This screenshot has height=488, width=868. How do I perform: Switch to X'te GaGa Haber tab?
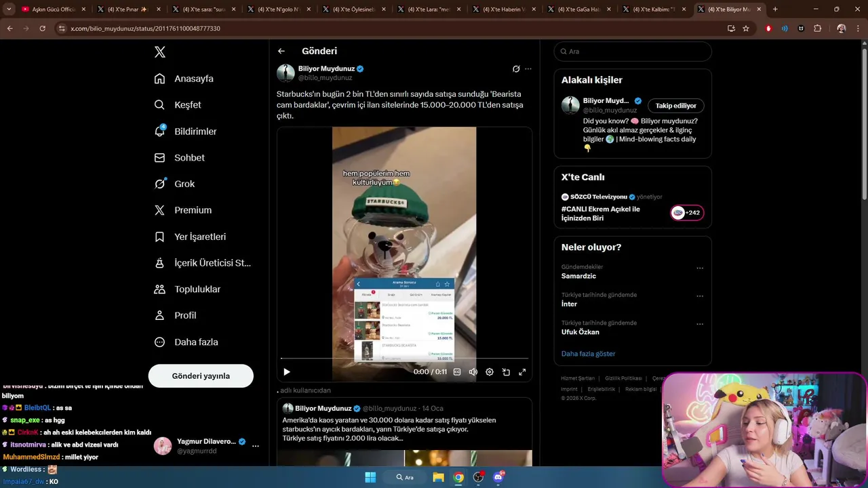pos(578,9)
